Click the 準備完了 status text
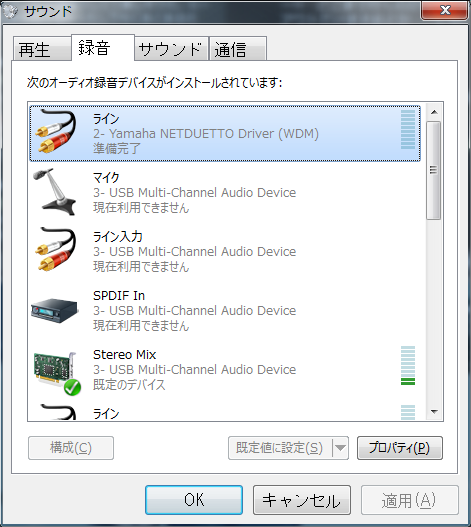The image size is (471, 527). tap(117, 148)
